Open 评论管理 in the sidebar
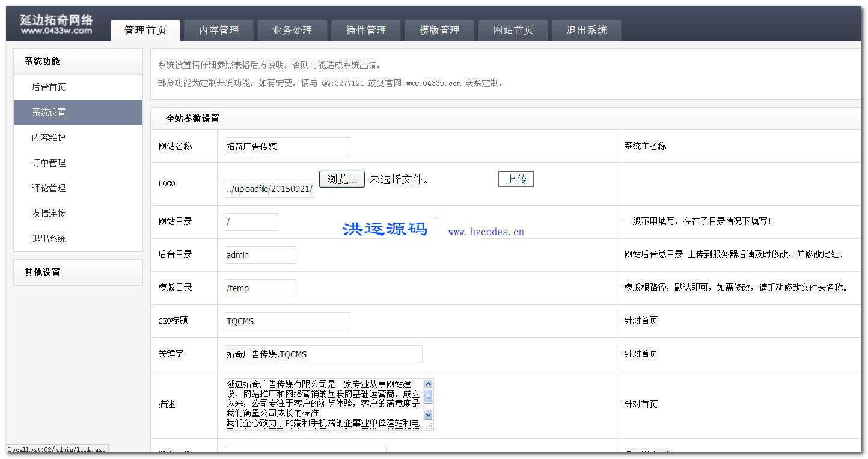 (78, 188)
